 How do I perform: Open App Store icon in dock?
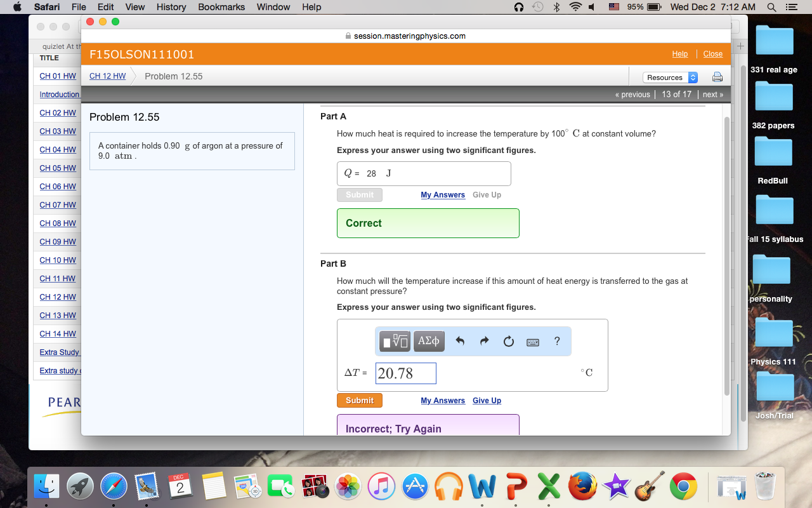[415, 486]
